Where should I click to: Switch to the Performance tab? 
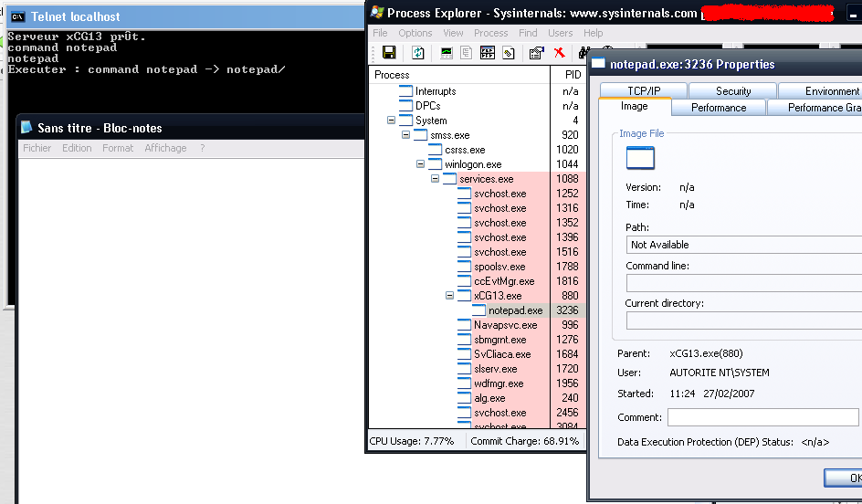click(719, 107)
